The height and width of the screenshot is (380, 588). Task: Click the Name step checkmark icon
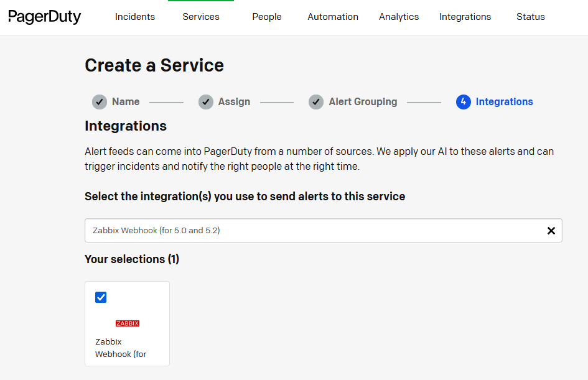click(100, 102)
